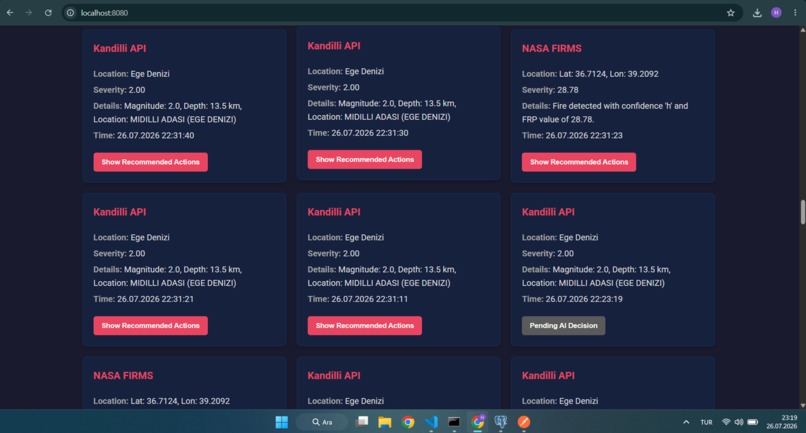Image resolution: width=806 pixels, height=433 pixels.
Task: Click the scrollbar up arrow
Action: (802, 30)
